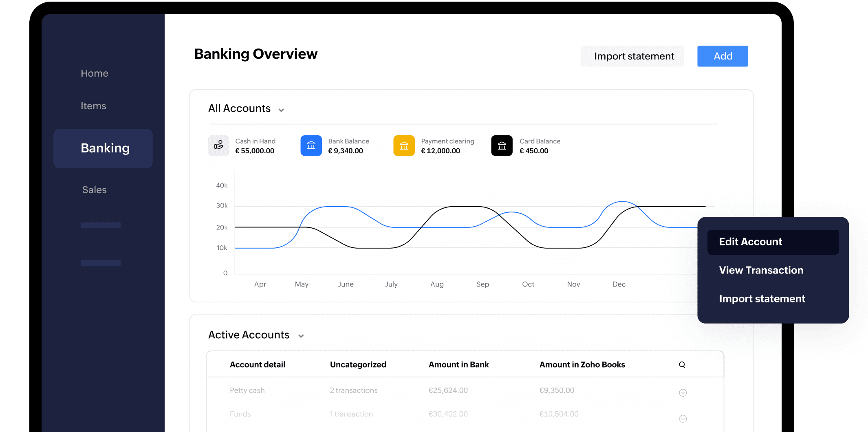Click the Cash in Hand icon
The width and height of the screenshot is (868, 432).
[x=219, y=145]
